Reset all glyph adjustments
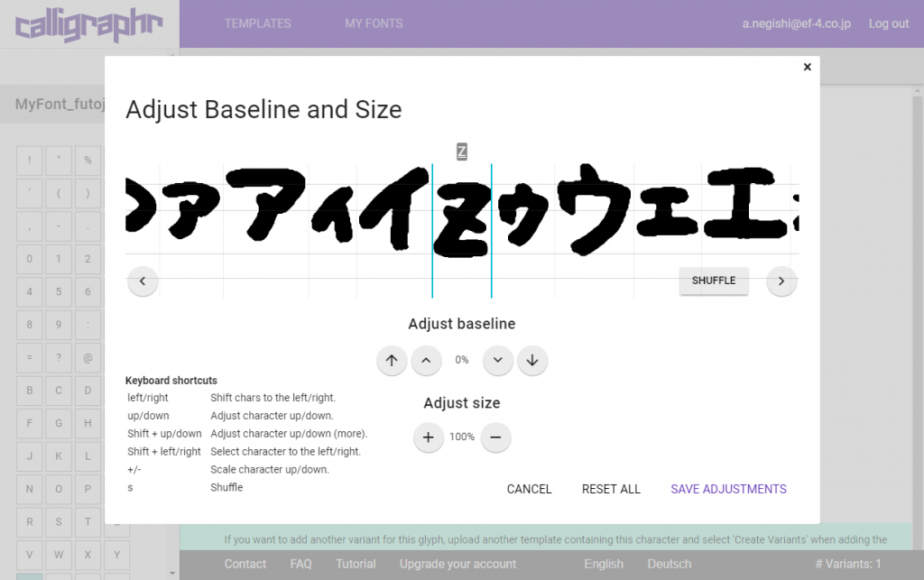 pos(611,488)
